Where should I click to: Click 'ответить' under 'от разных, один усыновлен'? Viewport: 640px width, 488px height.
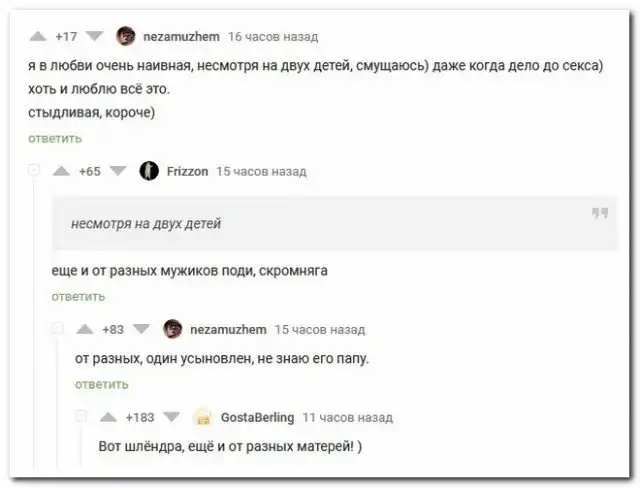102,384
